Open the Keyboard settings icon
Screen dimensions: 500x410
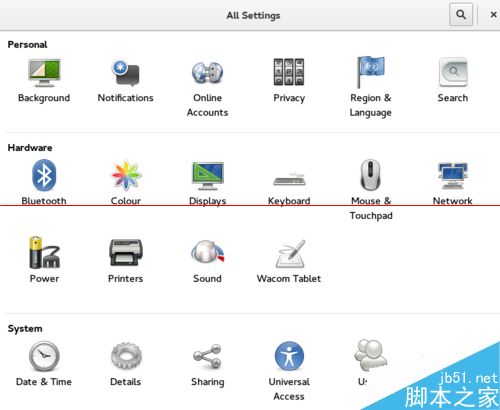pos(289,179)
